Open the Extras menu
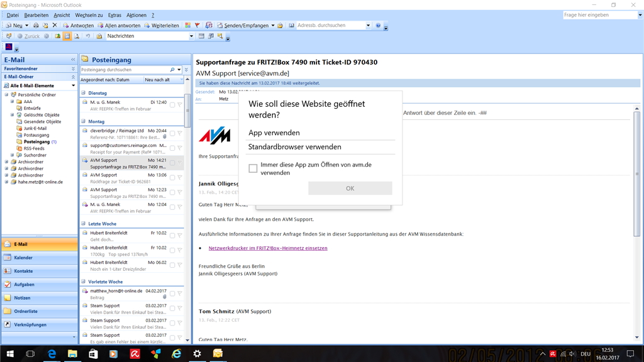The width and height of the screenshot is (644, 362). 114,15
